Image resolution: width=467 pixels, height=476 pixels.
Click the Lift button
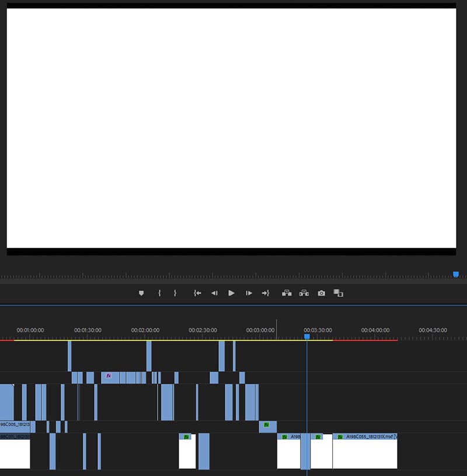287,293
